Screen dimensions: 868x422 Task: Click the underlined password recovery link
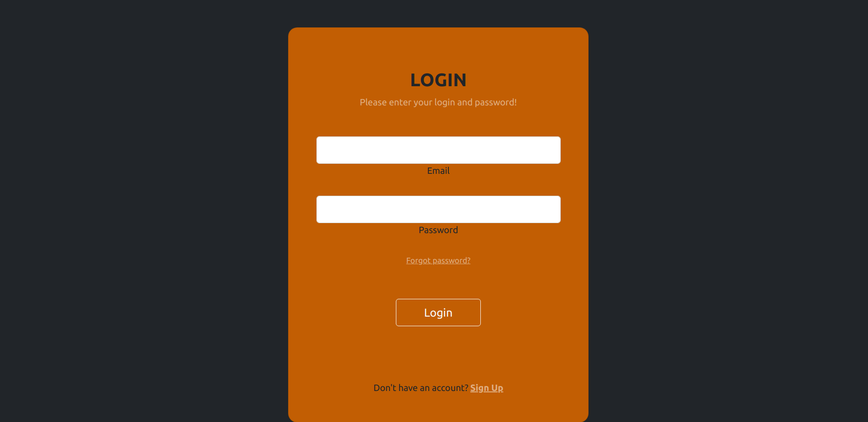(x=438, y=260)
